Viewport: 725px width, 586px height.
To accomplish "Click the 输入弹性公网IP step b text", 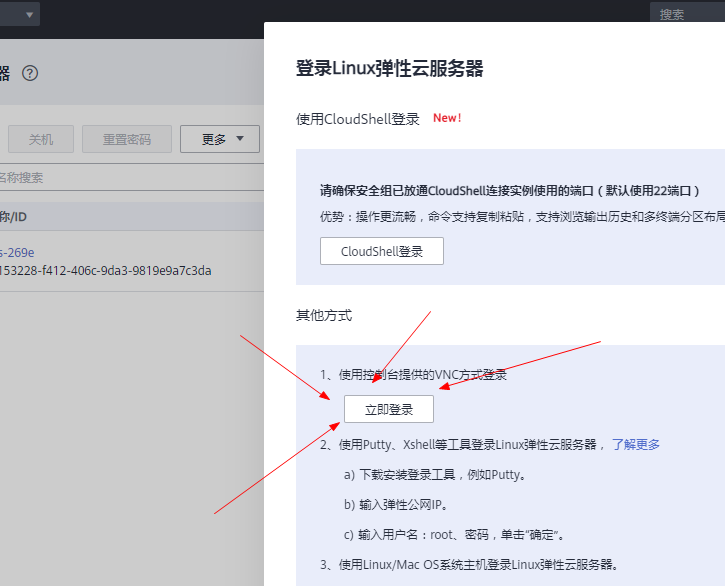I will (396, 505).
